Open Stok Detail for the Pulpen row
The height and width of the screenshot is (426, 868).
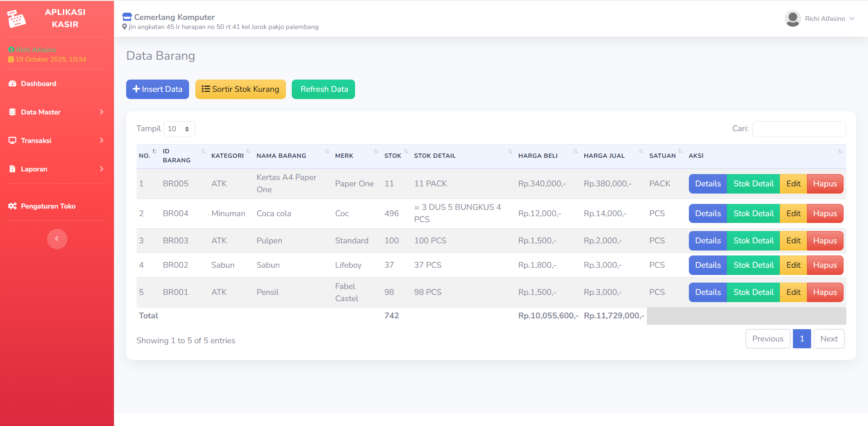click(753, 241)
